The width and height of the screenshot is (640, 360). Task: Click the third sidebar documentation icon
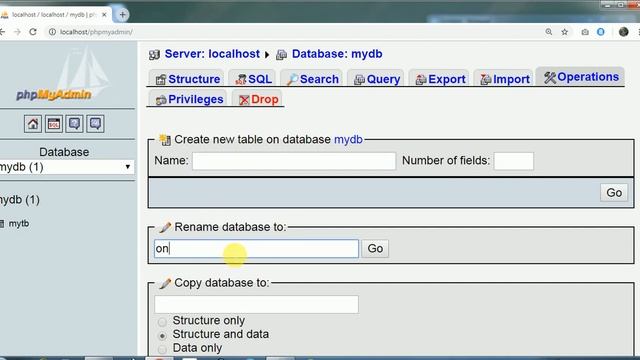pyautogui.click(x=74, y=124)
